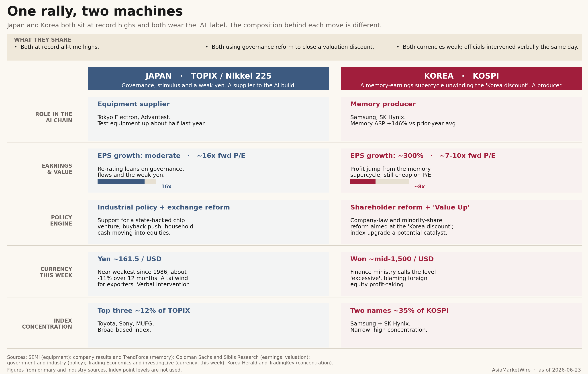This screenshot has height=374, width=588.
Task: Click the 'WHAT THEY SHARE' heading
Action: 43,40
